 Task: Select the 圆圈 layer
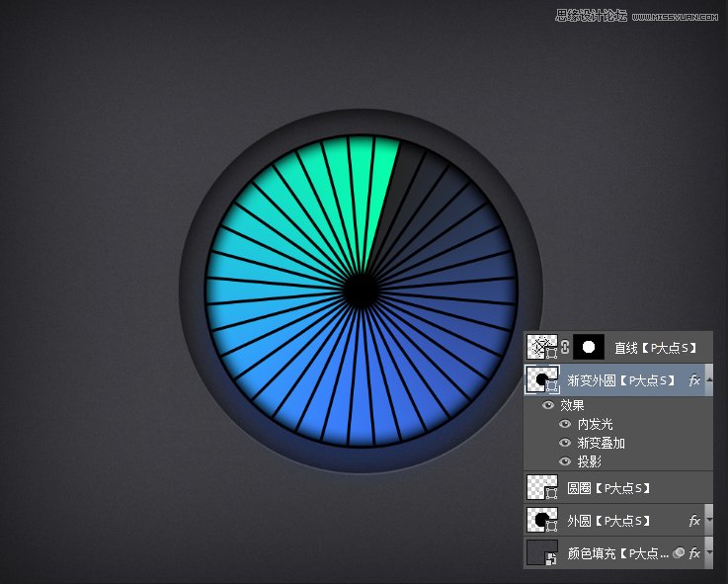coord(607,488)
